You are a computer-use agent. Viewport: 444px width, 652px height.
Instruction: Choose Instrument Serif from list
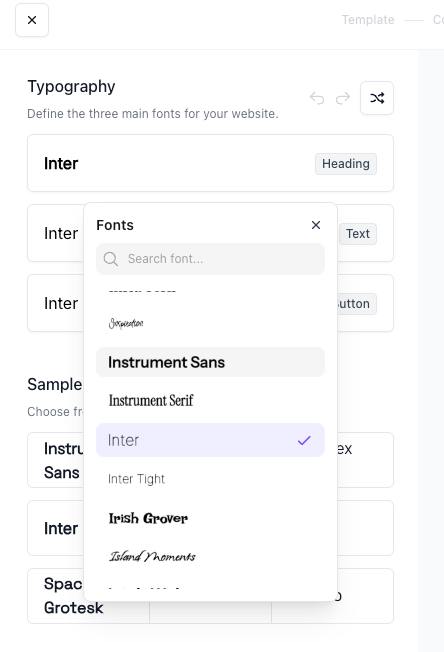coord(210,400)
